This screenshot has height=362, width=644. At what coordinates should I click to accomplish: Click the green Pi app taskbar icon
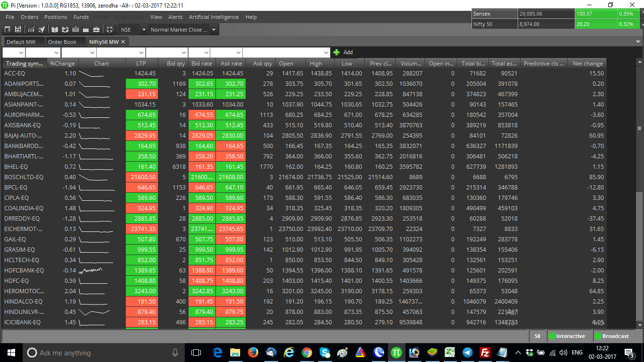(396, 352)
